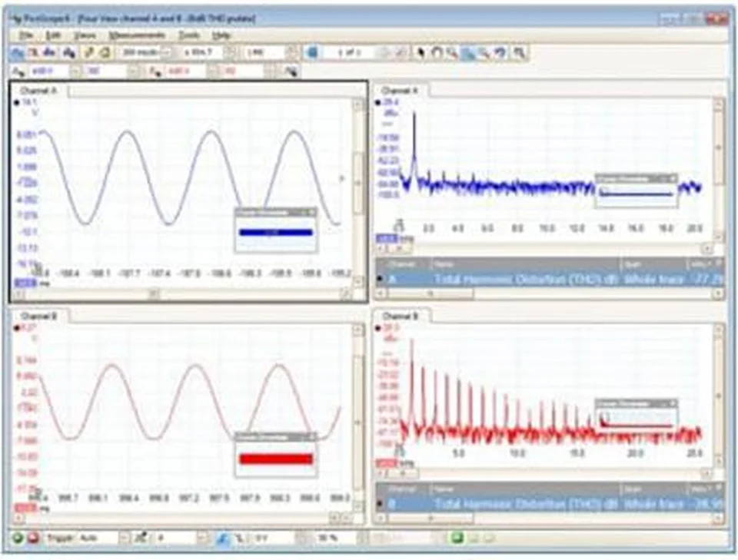738x560 pixels.
Task: Select Scope Mode icon in toolbar
Action: point(17,53)
